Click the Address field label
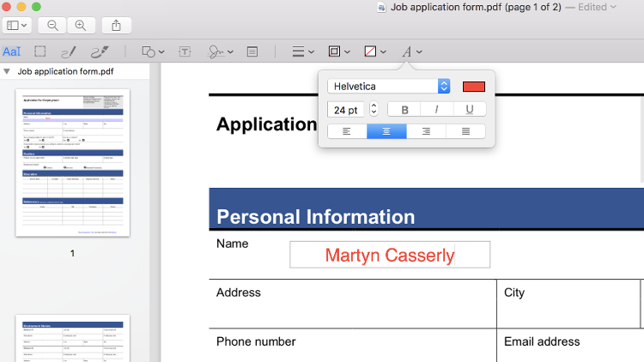Screen dimensions: 644x362 [238, 293]
